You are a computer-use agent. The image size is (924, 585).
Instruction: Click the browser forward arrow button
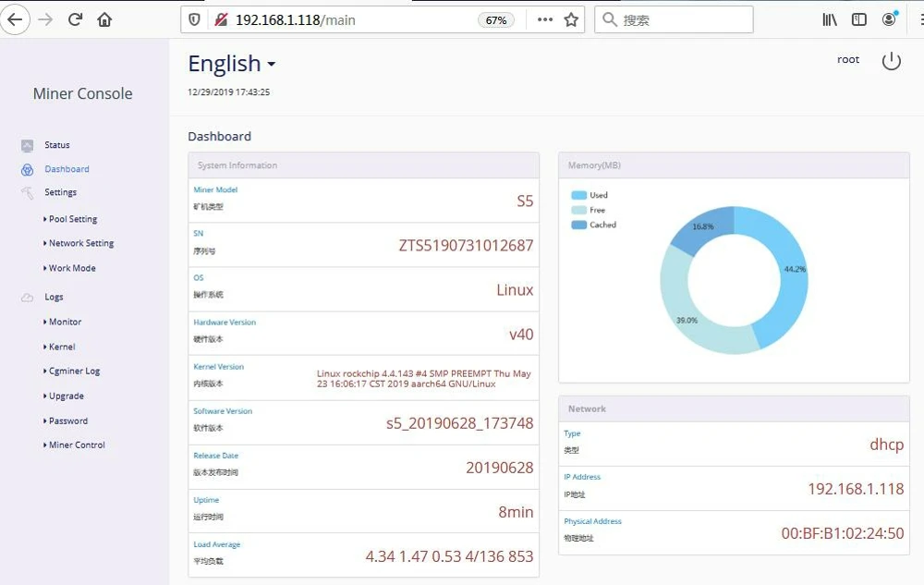[45, 20]
